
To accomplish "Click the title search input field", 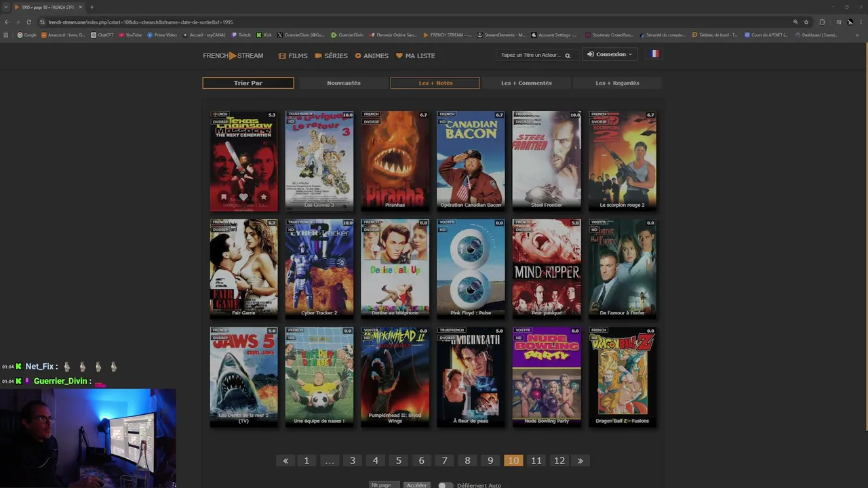I will pyautogui.click(x=530, y=55).
